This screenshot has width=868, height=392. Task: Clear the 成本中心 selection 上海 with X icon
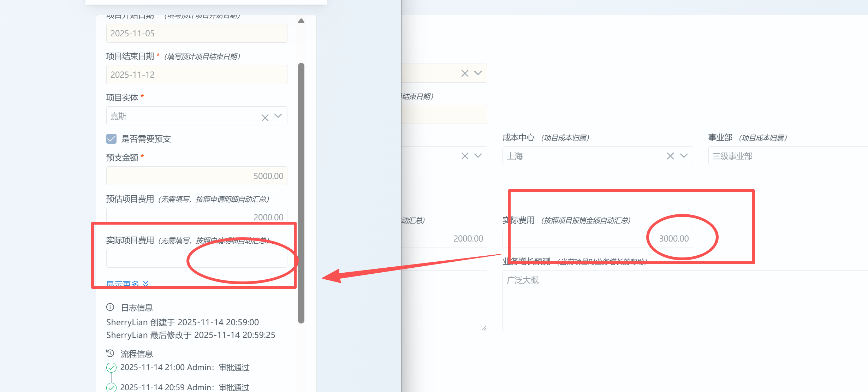coord(670,156)
